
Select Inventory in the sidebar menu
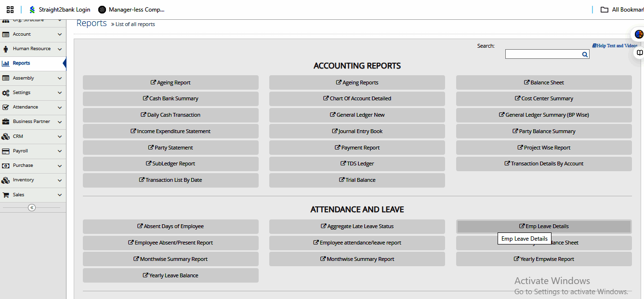point(33,180)
